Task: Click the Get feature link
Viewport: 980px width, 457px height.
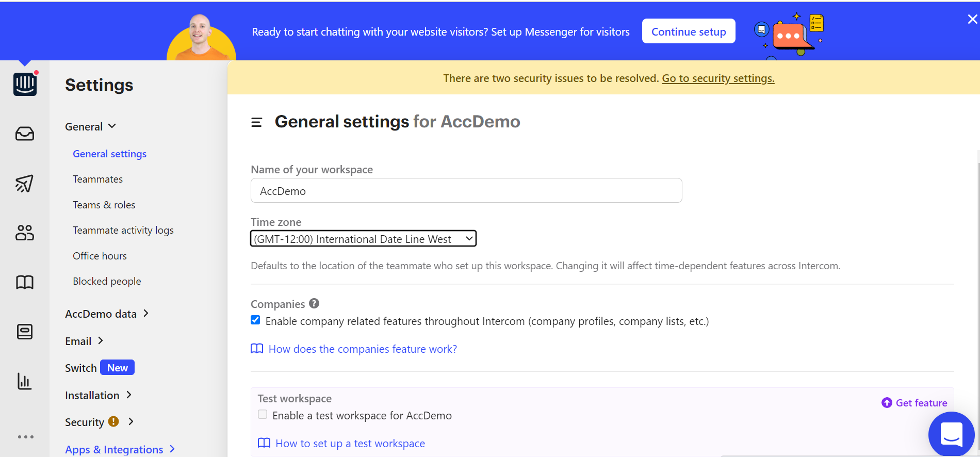Action: 921,403
